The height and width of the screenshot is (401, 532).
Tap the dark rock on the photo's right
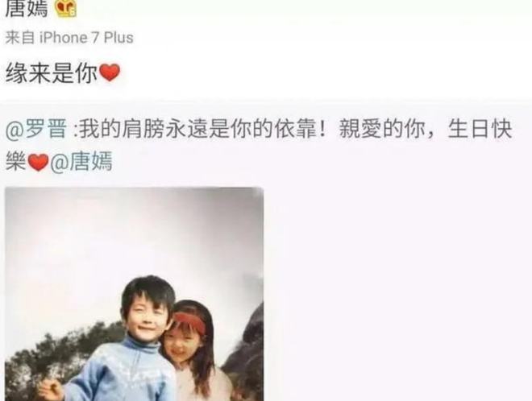246,353
